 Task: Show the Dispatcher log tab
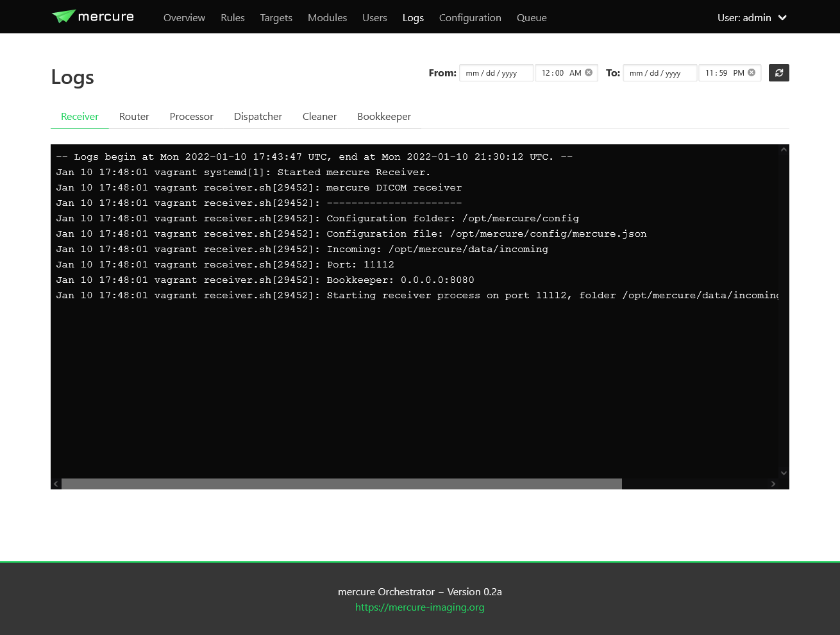(258, 116)
